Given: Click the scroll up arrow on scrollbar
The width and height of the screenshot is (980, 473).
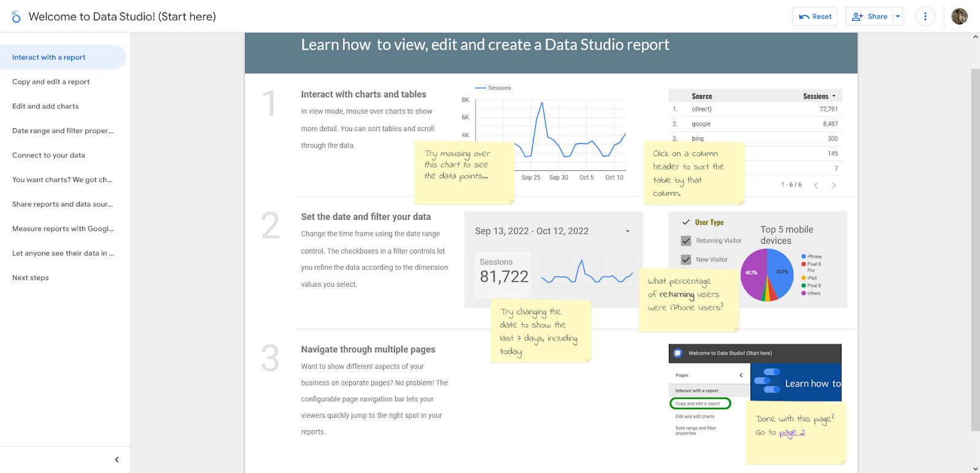Looking at the screenshot, I should 975,37.
